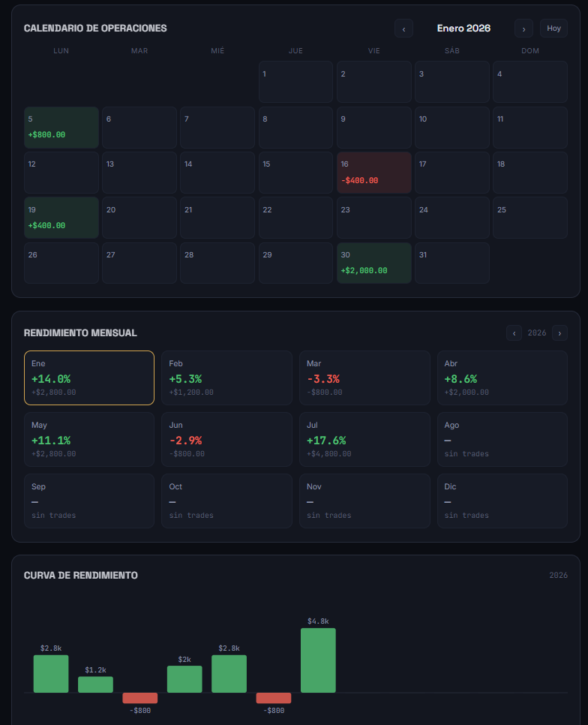The image size is (588, 725).
Task: Click the $1.2k bar in performance curve
Action: (x=95, y=684)
